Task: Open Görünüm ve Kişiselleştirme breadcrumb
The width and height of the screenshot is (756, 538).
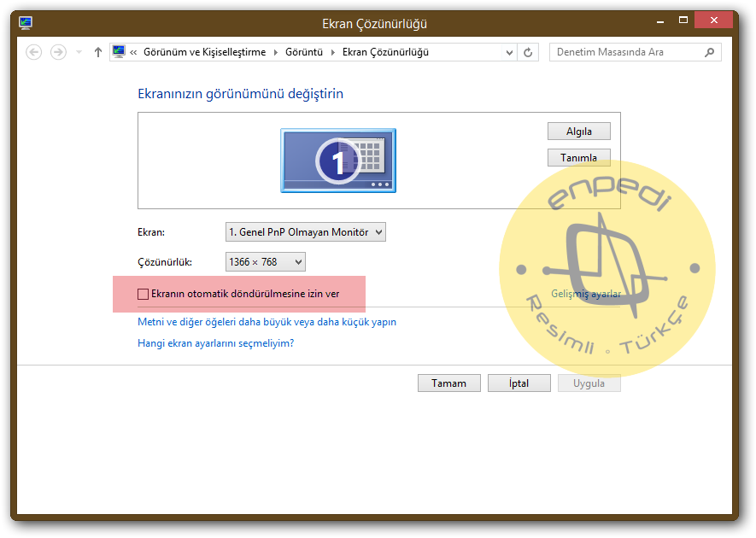Action: click(204, 52)
